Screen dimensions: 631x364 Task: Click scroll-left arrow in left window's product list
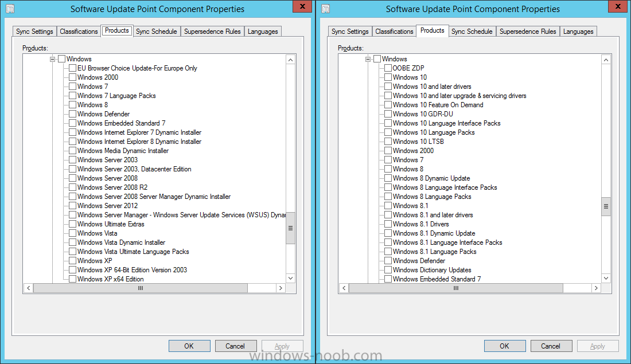pos(28,288)
